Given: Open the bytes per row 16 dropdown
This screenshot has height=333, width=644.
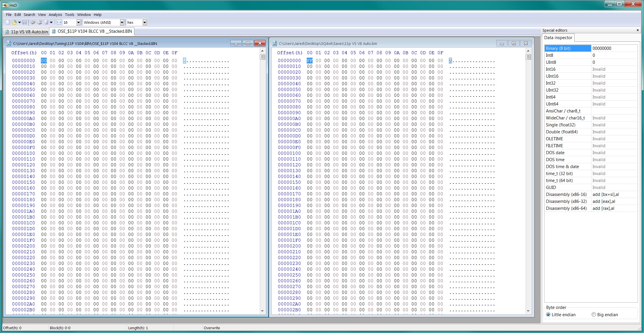Looking at the screenshot, I should (x=78, y=22).
